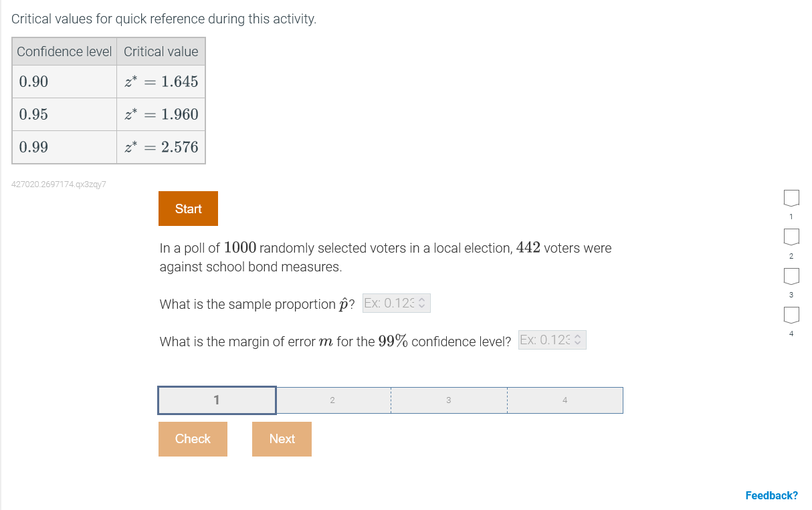Click the bookmark flag for step 2
This screenshot has height=510, width=812.
click(x=791, y=237)
